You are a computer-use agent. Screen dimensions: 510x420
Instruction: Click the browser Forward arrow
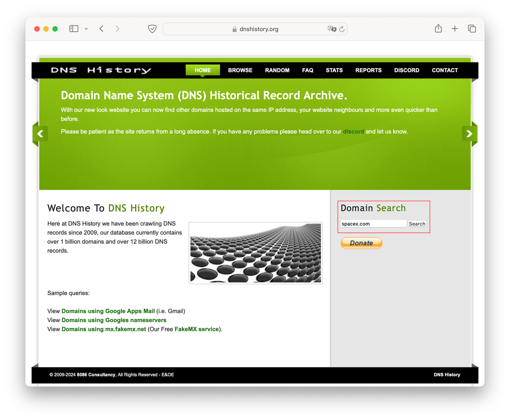tap(118, 28)
